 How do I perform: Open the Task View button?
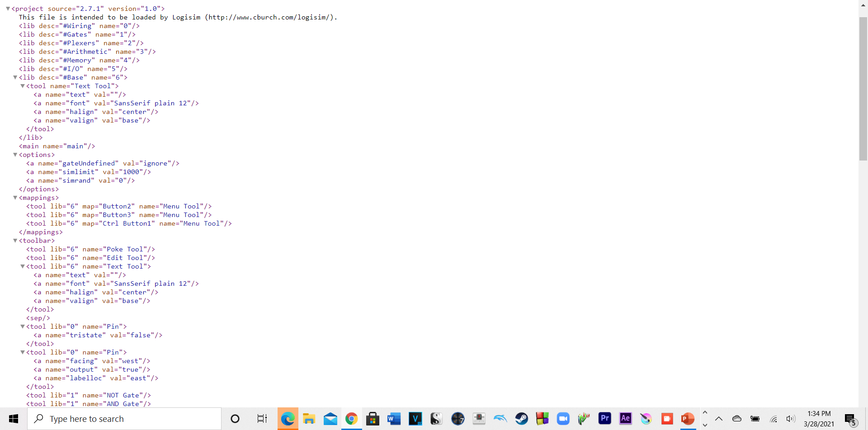pos(262,419)
